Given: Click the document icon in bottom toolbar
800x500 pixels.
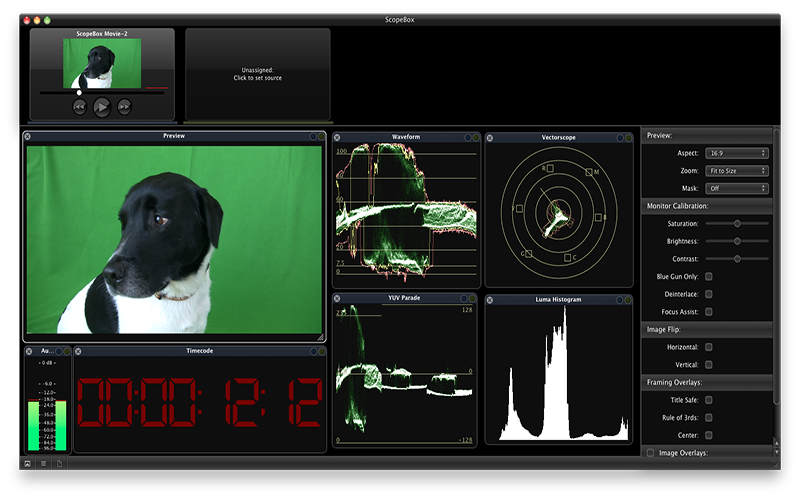Looking at the screenshot, I should coord(60,463).
